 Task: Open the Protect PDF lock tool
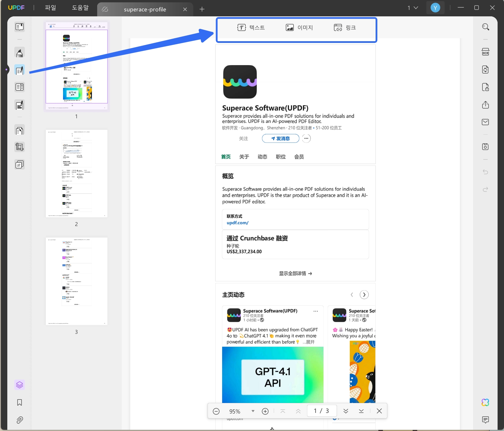(485, 87)
